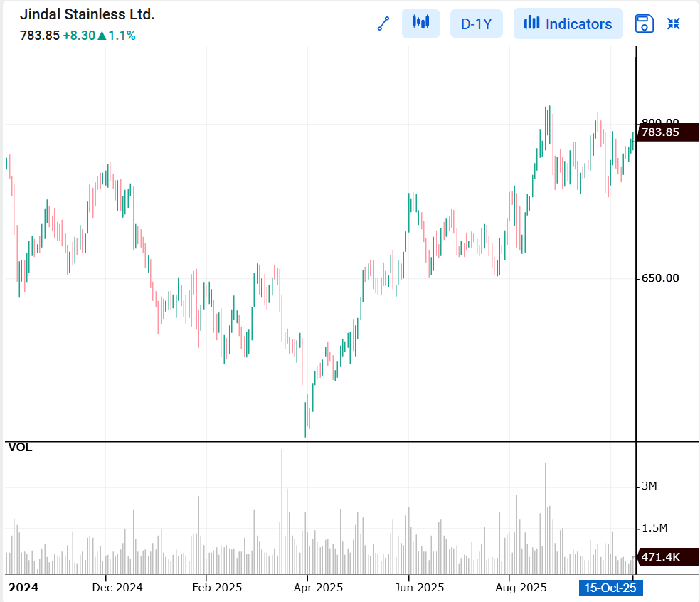The image size is (700, 602).
Task: Open the candlestick chart type selector
Action: [420, 23]
